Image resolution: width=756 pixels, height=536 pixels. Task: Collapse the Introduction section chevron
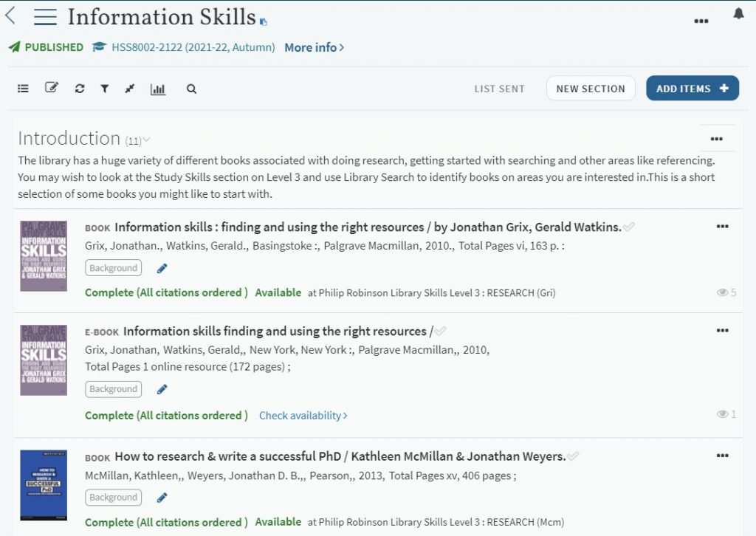tap(146, 140)
